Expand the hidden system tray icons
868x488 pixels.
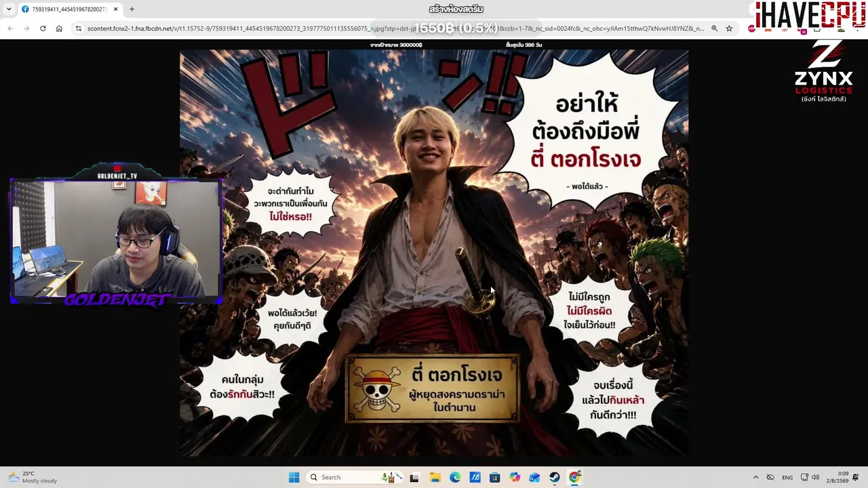pos(755,477)
